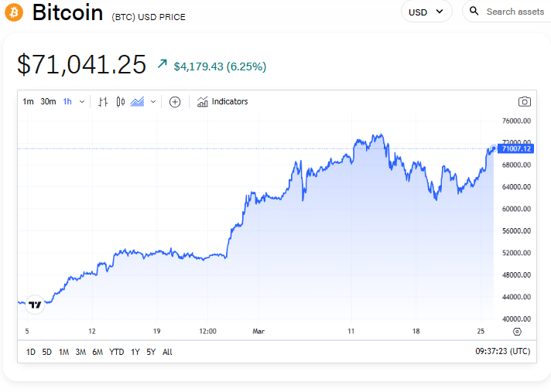Expand the chart style dropdown arrow
Viewport: 551px width, 392px height.
tap(153, 101)
